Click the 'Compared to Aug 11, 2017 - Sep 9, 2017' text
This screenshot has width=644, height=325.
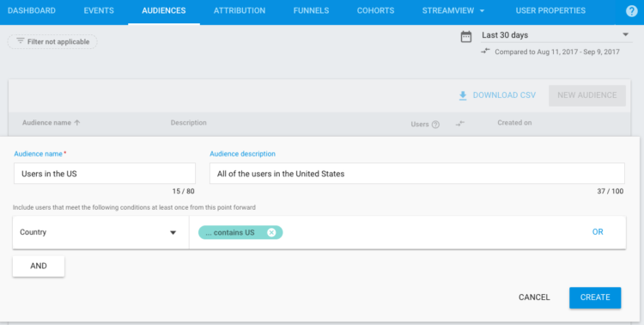(x=557, y=52)
